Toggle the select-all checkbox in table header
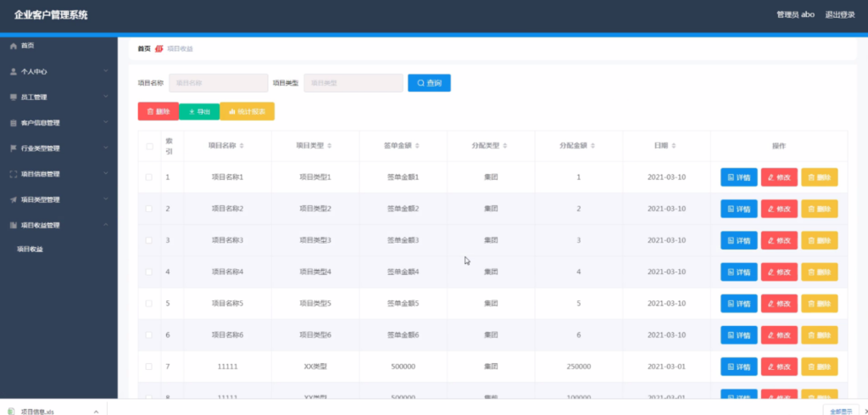Image resolution: width=868 pixels, height=415 pixels. 149,146
